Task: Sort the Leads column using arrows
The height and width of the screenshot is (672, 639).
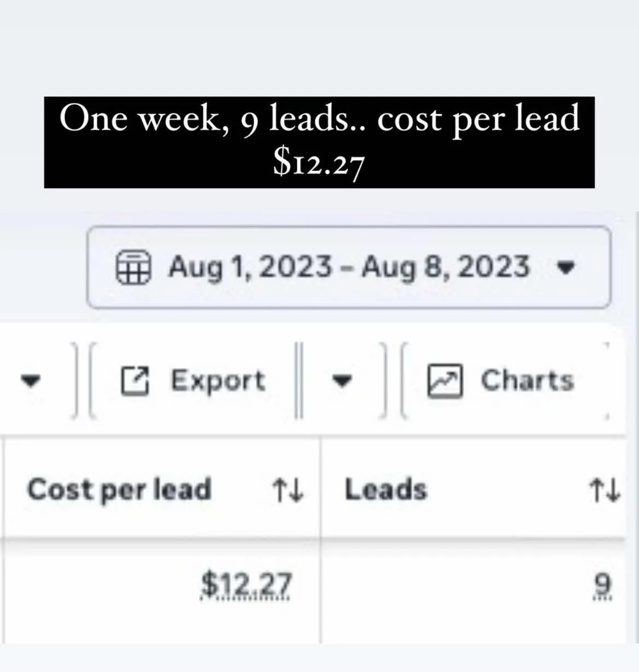Action: click(605, 490)
